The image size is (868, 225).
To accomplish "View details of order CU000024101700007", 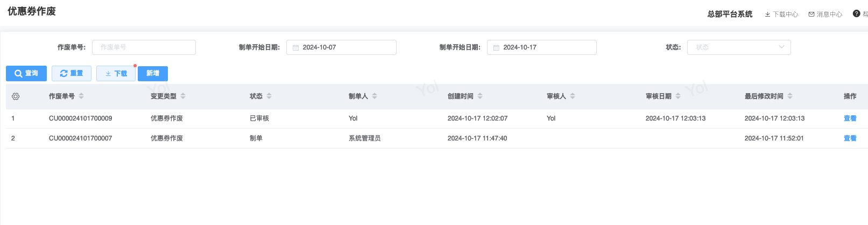I will point(850,138).
